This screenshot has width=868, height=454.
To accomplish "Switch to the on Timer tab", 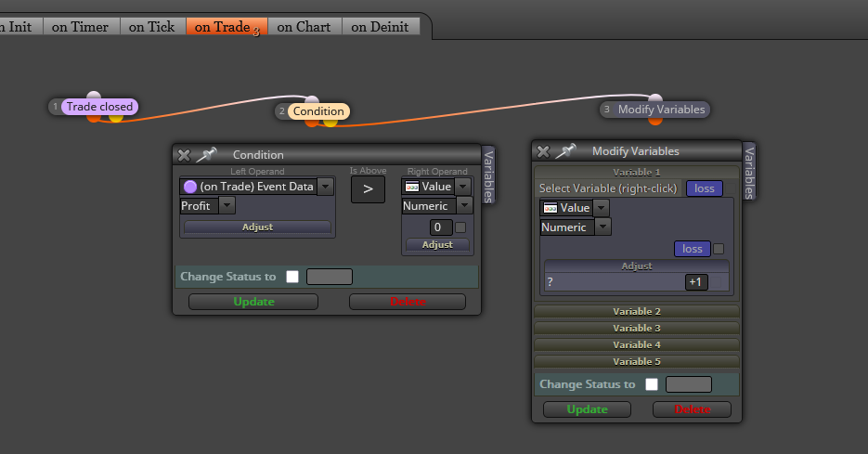I will click(x=80, y=27).
